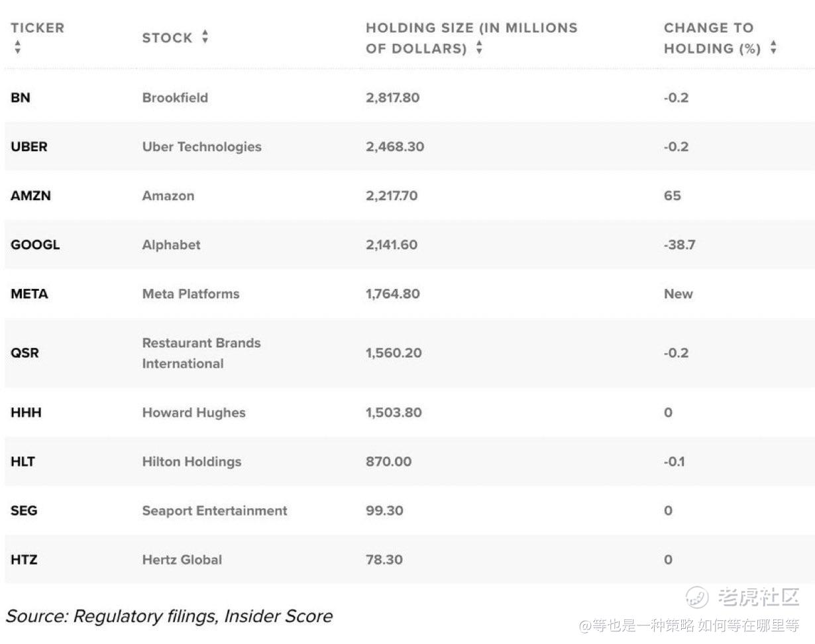Select the Hilton Holdings stock name
Image resolution: width=815 pixels, height=644 pixels.
click(x=191, y=461)
